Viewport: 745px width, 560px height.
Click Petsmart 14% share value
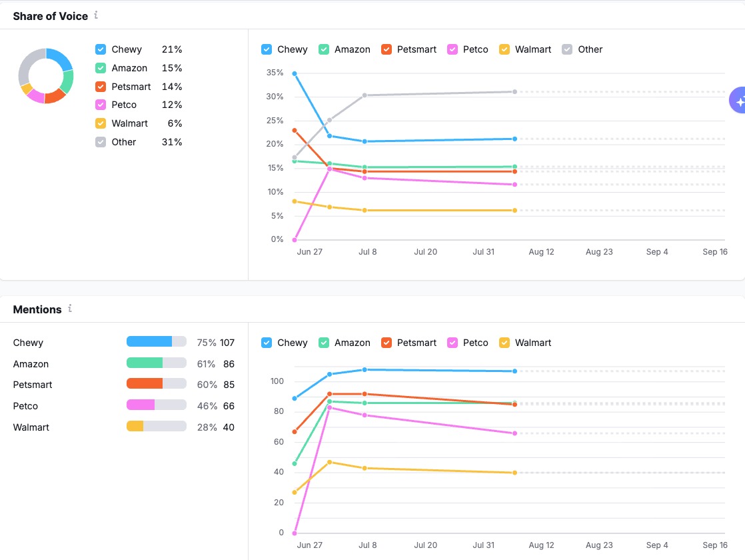tap(172, 87)
